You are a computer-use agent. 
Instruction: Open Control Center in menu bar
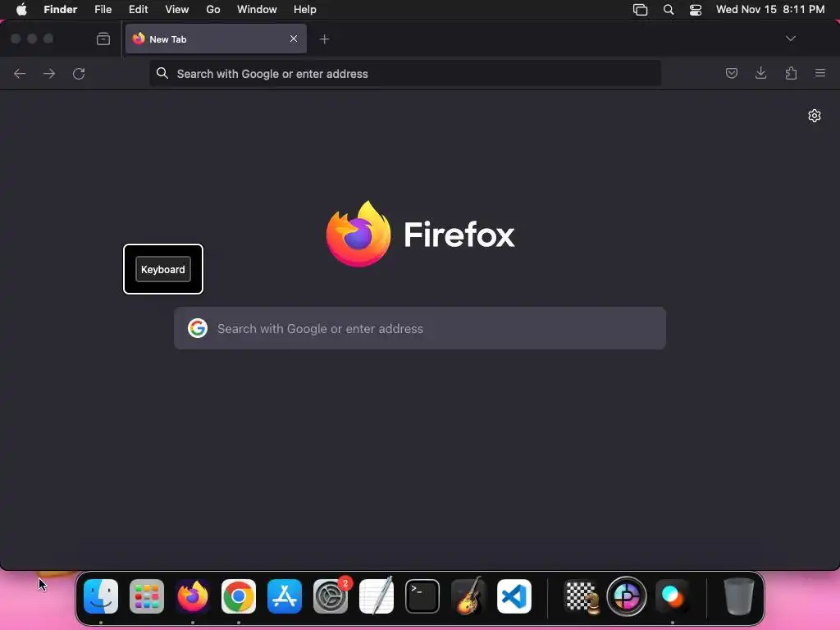coord(696,10)
